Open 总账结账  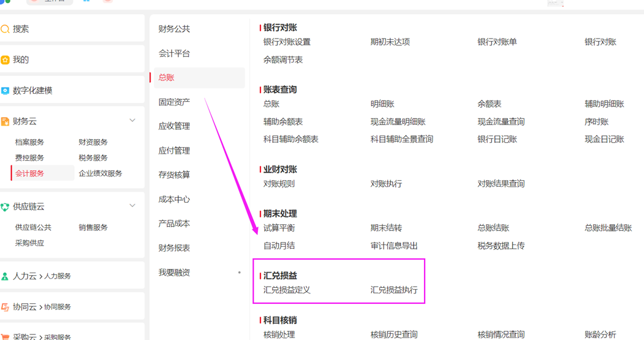(493, 229)
